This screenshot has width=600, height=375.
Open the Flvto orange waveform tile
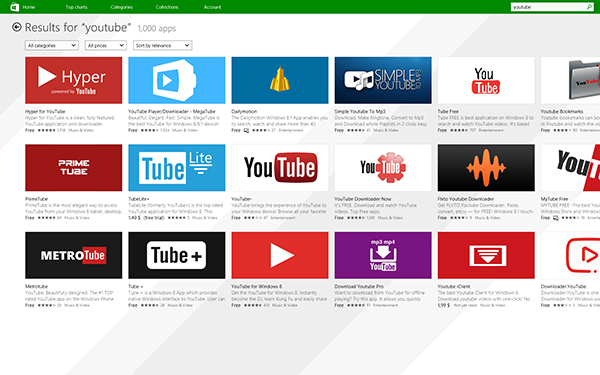[x=486, y=168]
